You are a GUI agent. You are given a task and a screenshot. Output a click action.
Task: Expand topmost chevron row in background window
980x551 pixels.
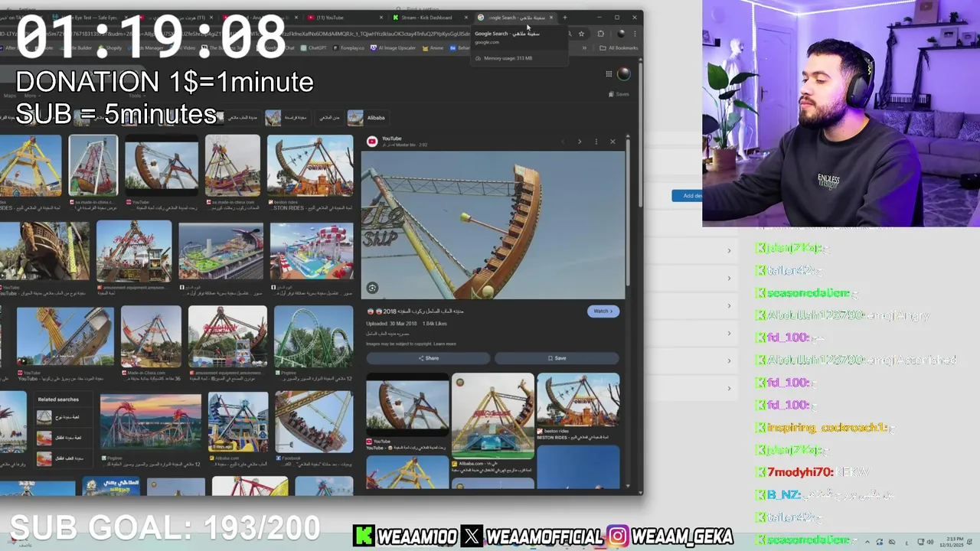click(729, 250)
